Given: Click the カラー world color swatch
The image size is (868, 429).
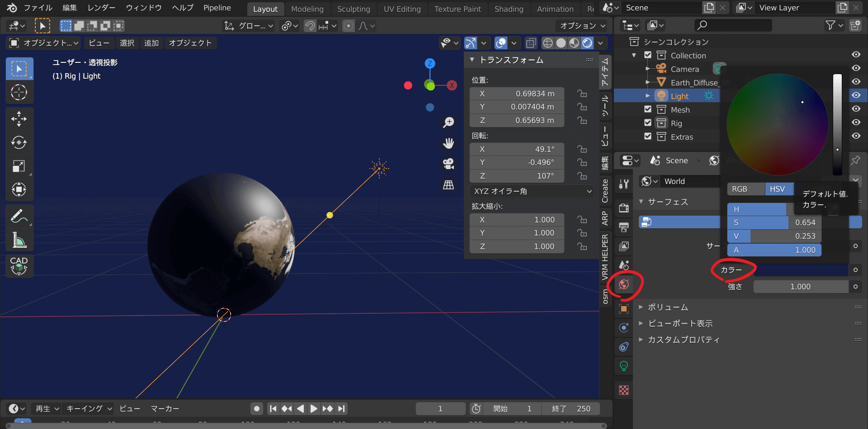Looking at the screenshot, I should click(x=801, y=270).
